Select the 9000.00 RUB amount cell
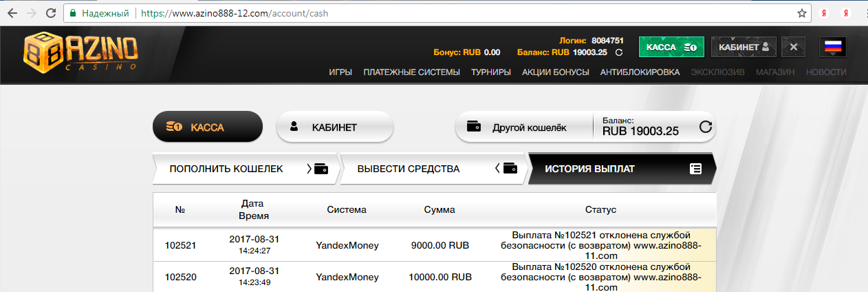The height and width of the screenshot is (292, 868). point(440,244)
